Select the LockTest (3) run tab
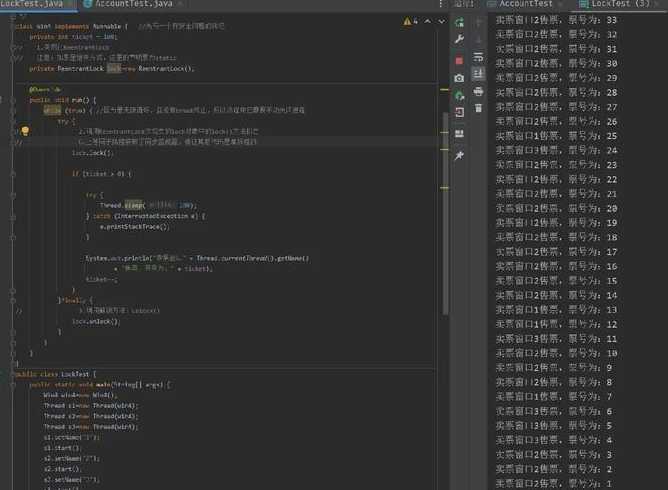This screenshot has height=490, width=668. pyautogui.click(x=620, y=4)
